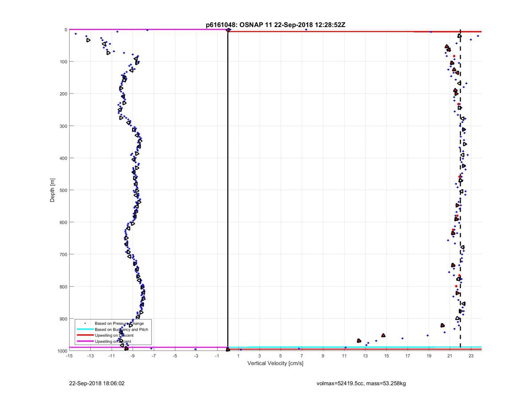This screenshot has height=394, width=532.
Task: Click the y-axis tick label 200
Action: 63,94
